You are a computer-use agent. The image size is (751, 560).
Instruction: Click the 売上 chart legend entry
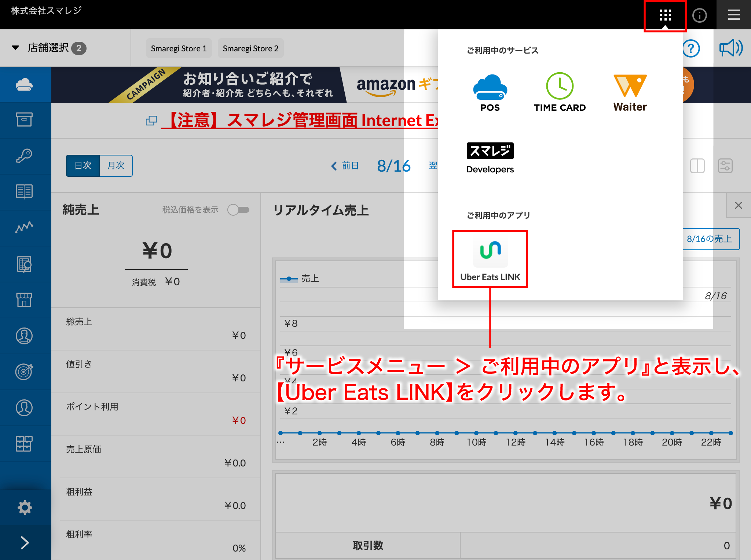(299, 279)
